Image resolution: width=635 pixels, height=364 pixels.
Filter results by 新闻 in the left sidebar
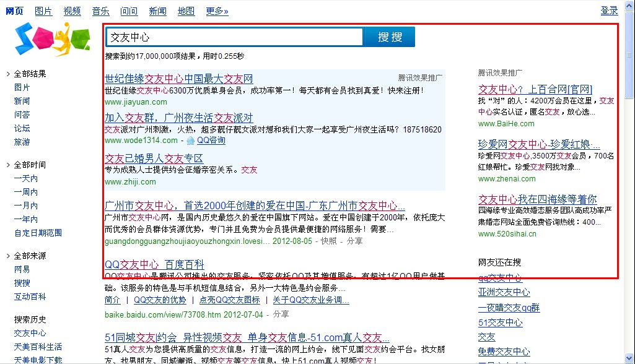coord(22,102)
